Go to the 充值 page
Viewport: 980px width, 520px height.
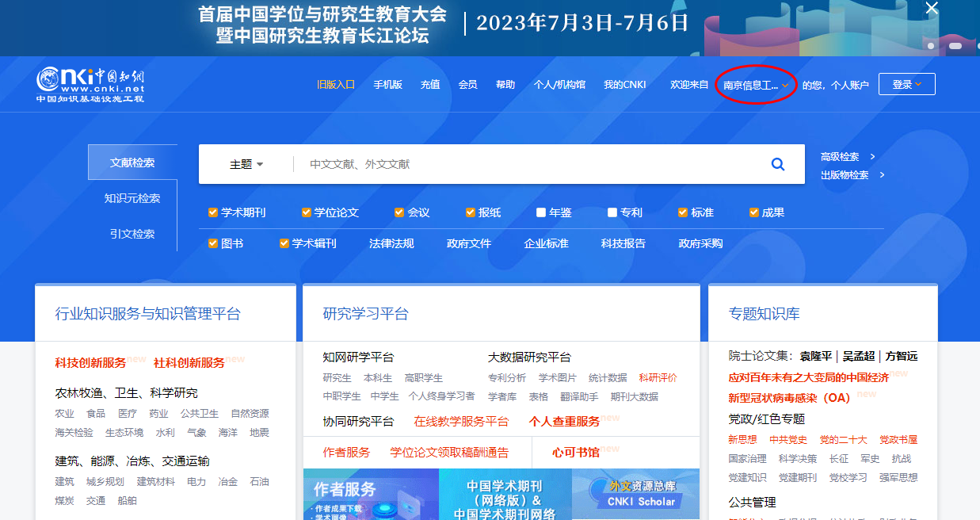430,85
